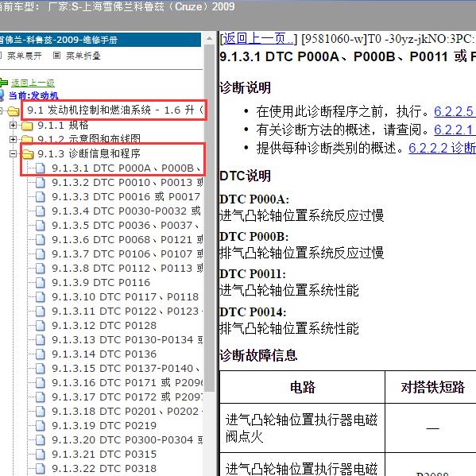The width and height of the screenshot is (476, 476).
Task: Click the document icon for 9.1.3.12 DTC P0128
Action: 40,326
